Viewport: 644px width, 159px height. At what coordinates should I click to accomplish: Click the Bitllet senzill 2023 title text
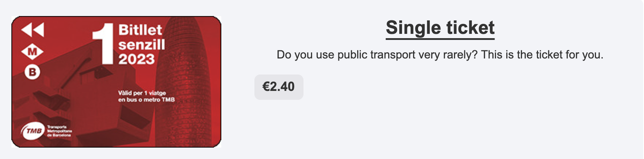(x=142, y=44)
